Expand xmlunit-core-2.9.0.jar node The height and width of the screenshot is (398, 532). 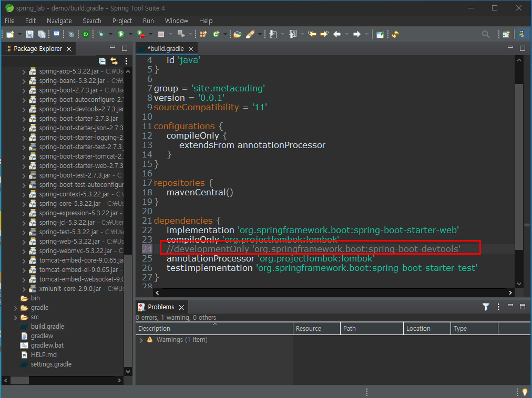point(24,289)
